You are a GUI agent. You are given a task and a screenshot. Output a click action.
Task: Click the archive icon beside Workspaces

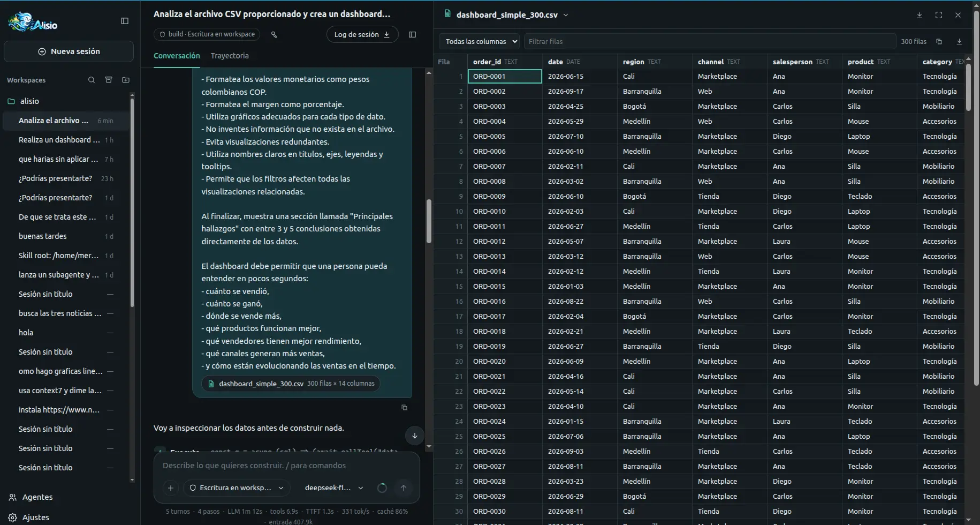pos(109,80)
